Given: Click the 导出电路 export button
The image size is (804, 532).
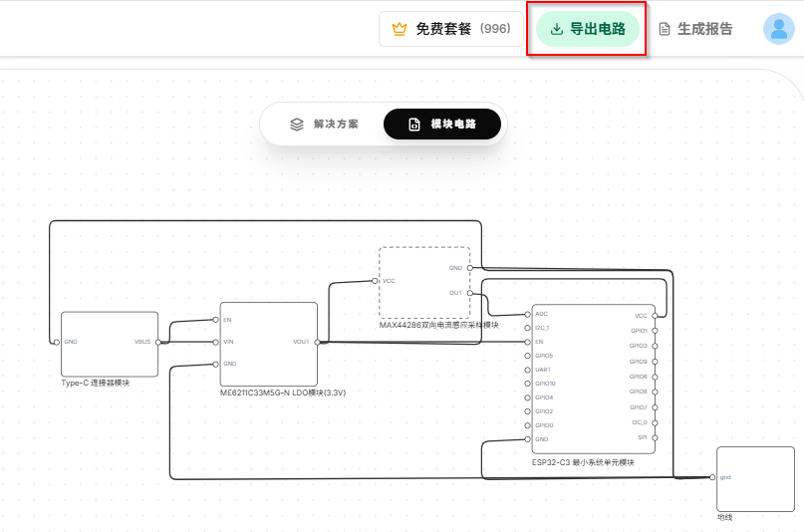Looking at the screenshot, I should (x=588, y=29).
